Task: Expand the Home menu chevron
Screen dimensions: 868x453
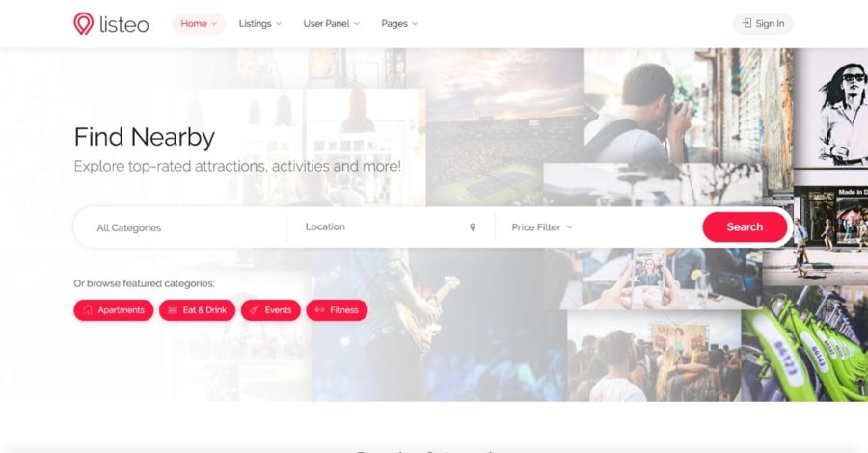Action: click(214, 24)
